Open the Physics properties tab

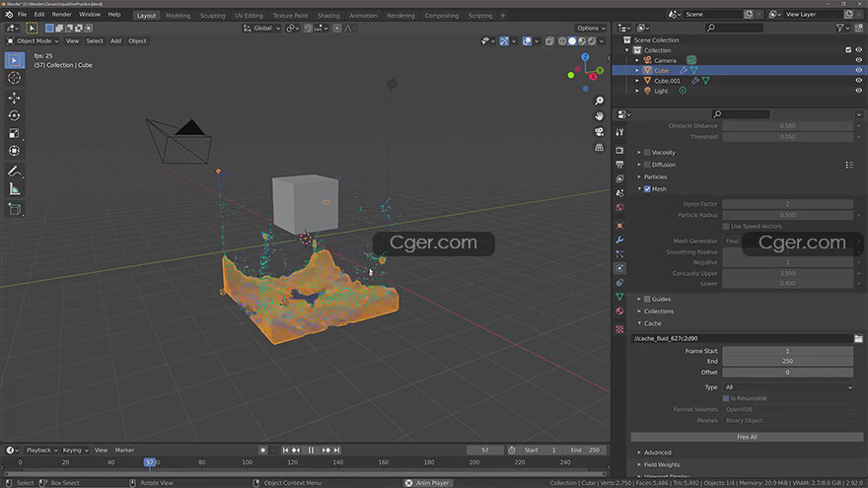pyautogui.click(x=619, y=268)
